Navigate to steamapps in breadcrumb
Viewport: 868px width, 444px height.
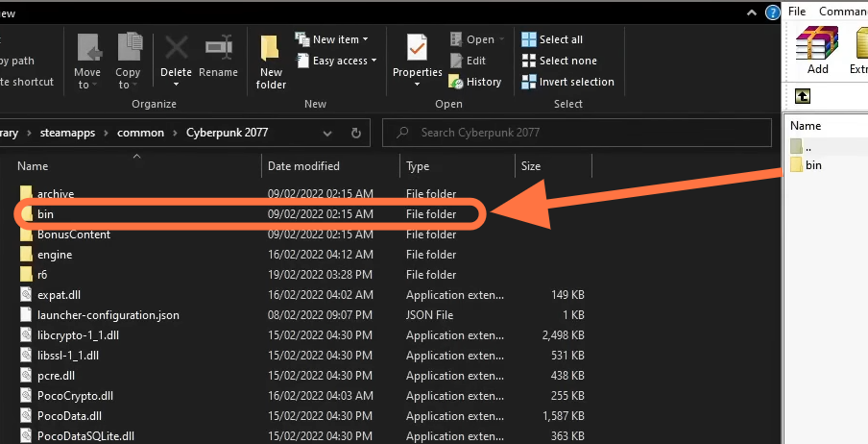click(x=67, y=133)
